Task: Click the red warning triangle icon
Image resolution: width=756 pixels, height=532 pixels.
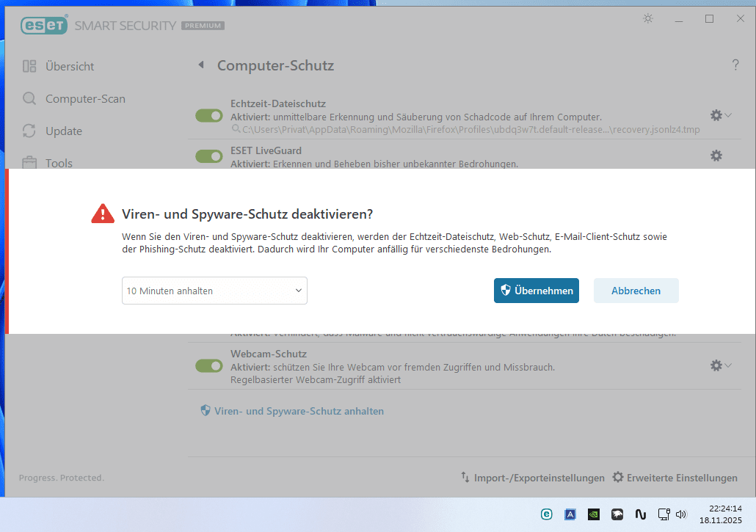Action: [103, 214]
